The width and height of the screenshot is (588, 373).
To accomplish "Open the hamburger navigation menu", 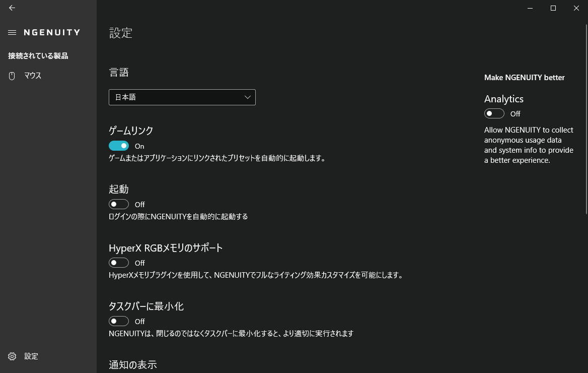I will (x=12, y=33).
